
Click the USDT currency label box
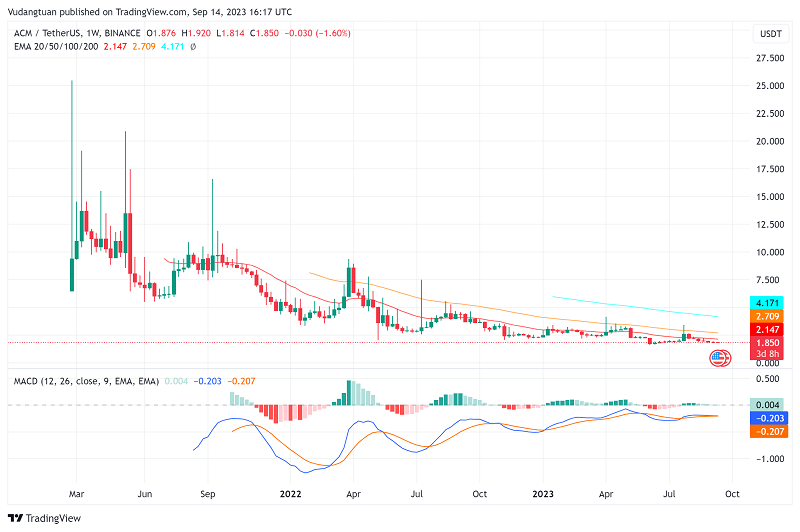tap(770, 34)
